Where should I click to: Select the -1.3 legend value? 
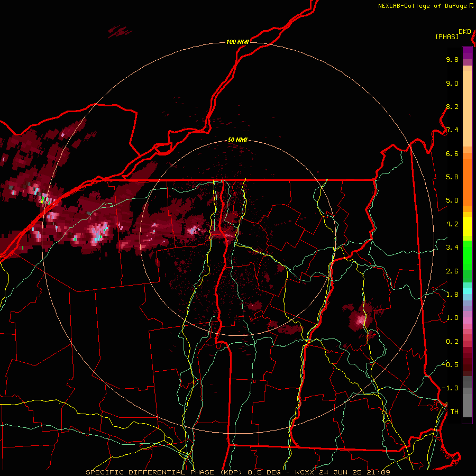click(450, 388)
